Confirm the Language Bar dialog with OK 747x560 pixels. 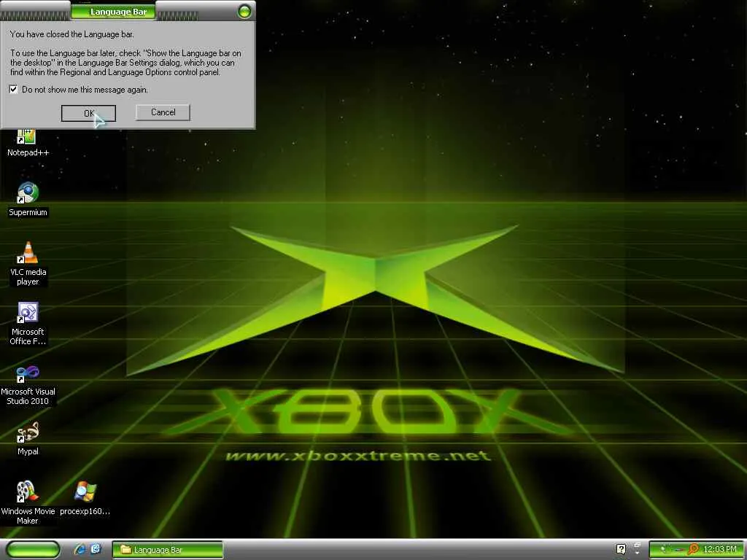click(x=88, y=113)
